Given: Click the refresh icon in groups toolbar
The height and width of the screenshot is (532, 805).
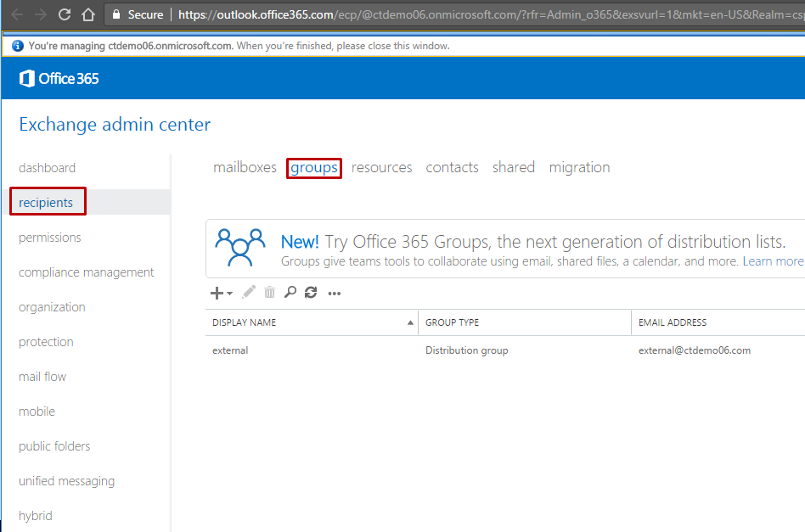Looking at the screenshot, I should click(x=311, y=293).
